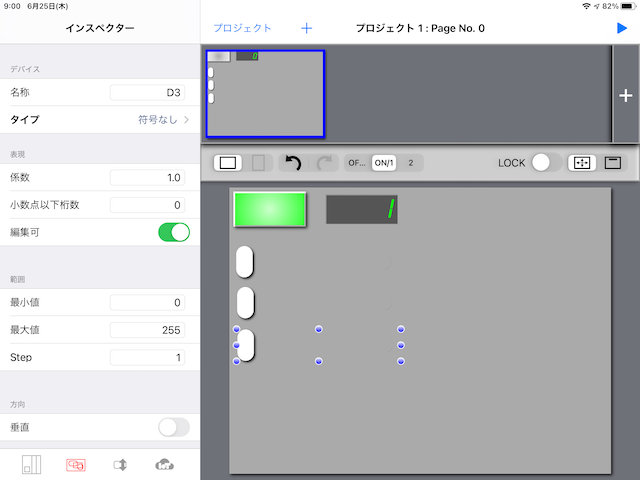The image size is (640, 480).
Task: Edit the 小数点以下桁数 field
Action: point(147,205)
